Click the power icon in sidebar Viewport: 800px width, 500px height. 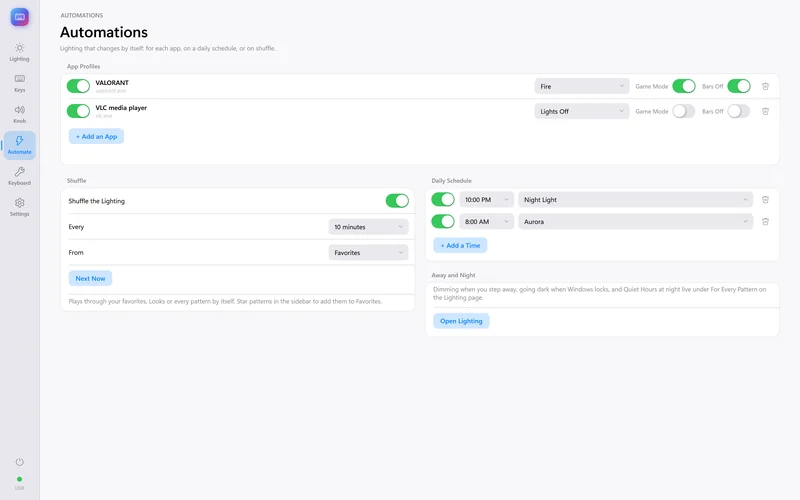click(x=19, y=462)
